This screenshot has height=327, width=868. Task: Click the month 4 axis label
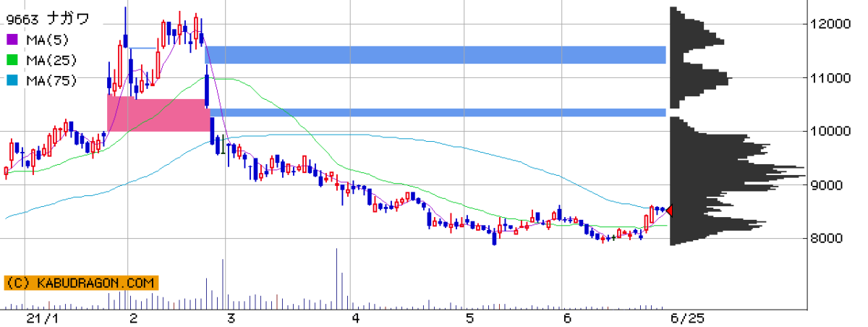pyautogui.click(x=355, y=318)
